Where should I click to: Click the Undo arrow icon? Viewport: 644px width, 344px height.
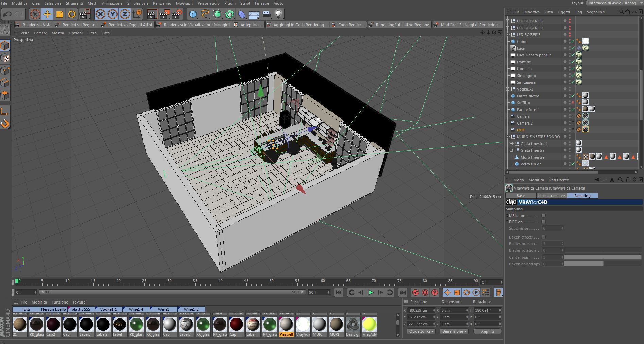point(7,14)
